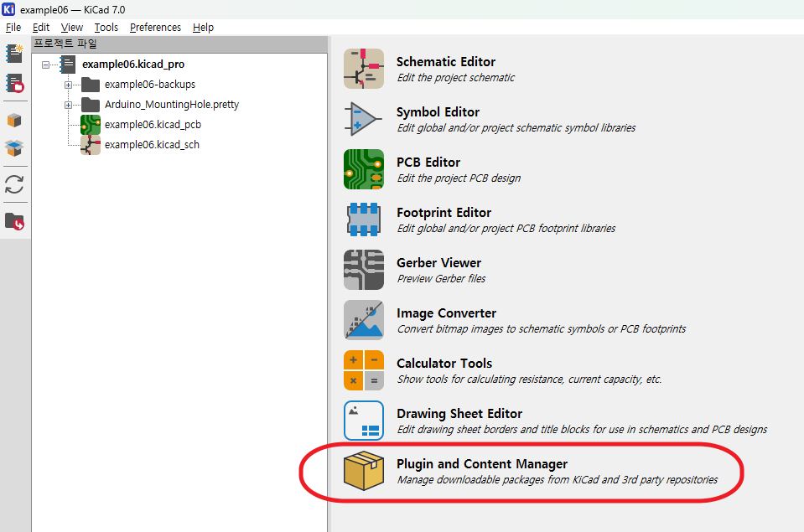Image resolution: width=804 pixels, height=532 pixels.
Task: Click the 'example06 — KiCad 7.0' window title
Action: tap(72, 10)
